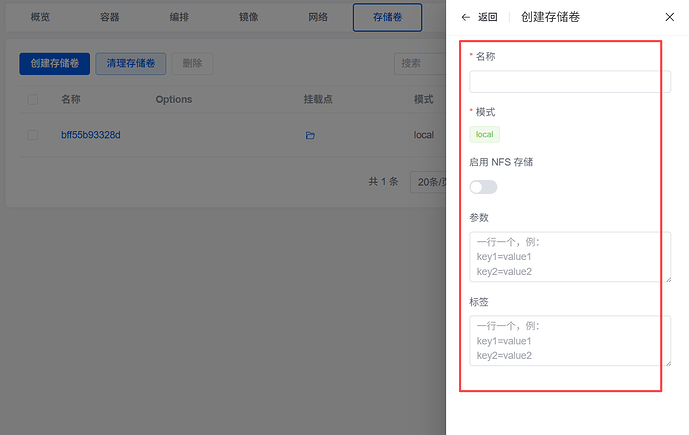Click the search box in volume list
The height and width of the screenshot is (435, 689).
coord(420,64)
